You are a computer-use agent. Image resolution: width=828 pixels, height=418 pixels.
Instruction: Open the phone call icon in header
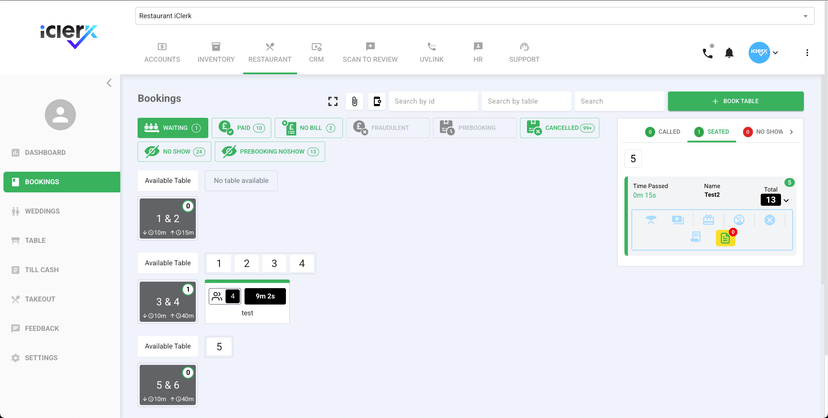pos(708,53)
